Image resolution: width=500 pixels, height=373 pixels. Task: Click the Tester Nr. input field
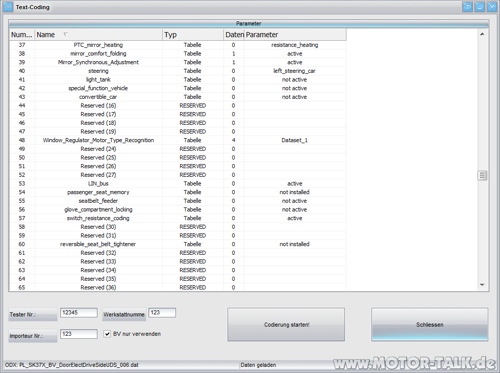[x=79, y=313]
